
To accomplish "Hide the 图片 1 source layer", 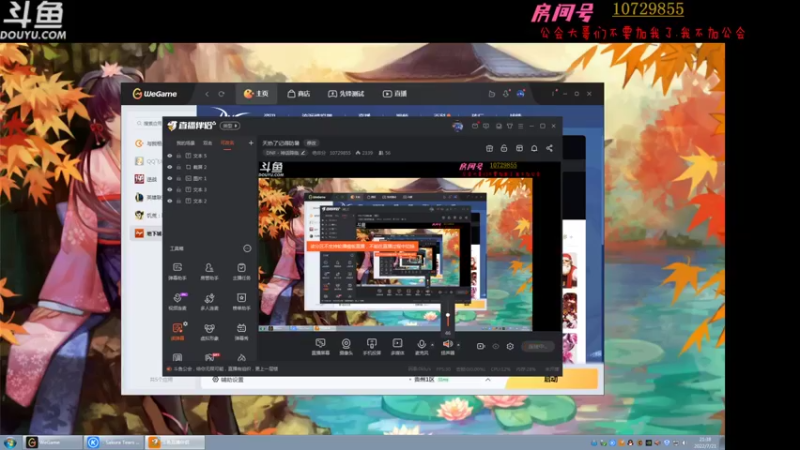I will pos(170,179).
